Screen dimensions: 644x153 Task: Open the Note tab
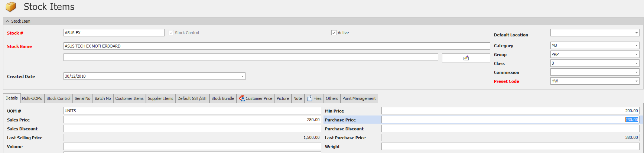click(298, 98)
